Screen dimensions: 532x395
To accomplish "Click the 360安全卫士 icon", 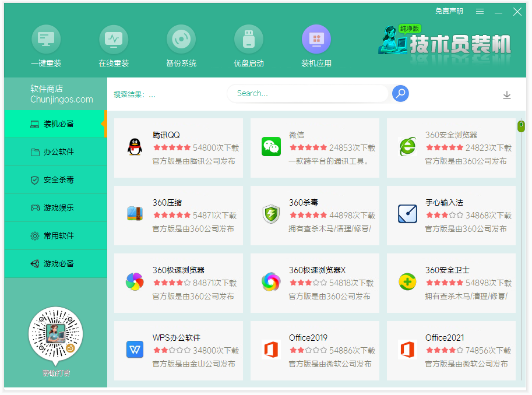I will point(407,281).
